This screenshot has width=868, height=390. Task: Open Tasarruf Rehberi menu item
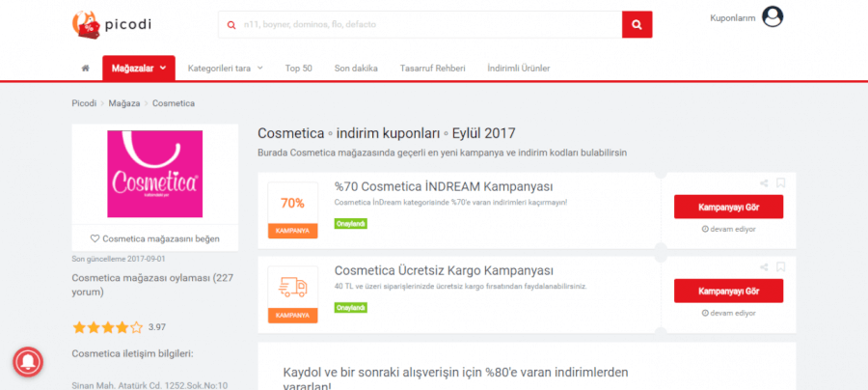point(433,69)
